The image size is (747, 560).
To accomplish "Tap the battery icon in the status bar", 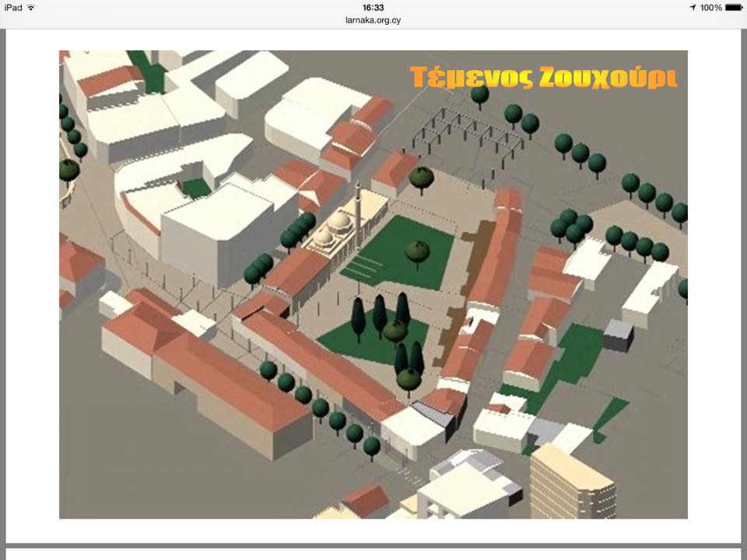I will click(x=733, y=7).
